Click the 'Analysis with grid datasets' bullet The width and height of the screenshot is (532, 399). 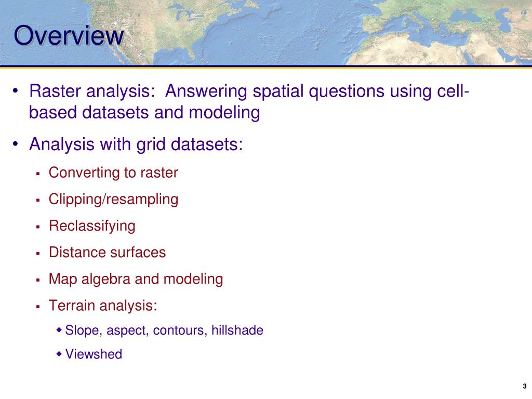tap(136, 144)
